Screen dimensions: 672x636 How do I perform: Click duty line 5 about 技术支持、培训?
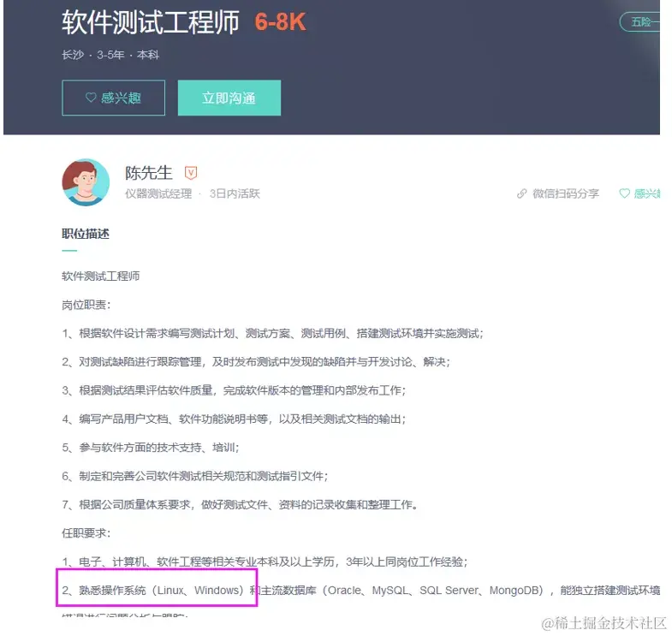[x=151, y=448]
